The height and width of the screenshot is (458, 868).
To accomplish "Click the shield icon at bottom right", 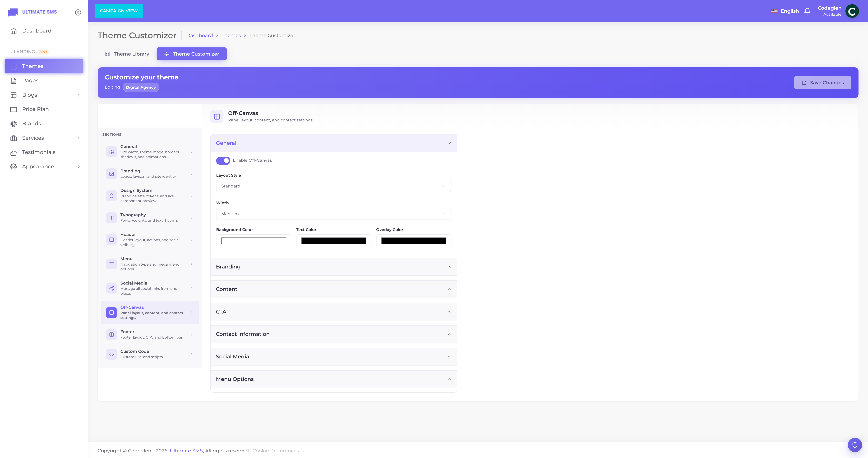I will pyautogui.click(x=855, y=445).
